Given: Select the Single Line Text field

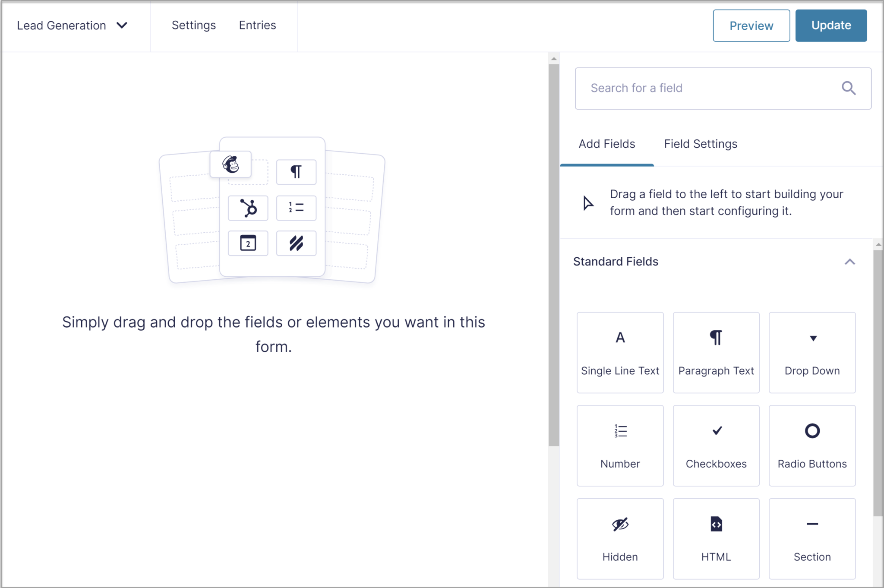Looking at the screenshot, I should point(619,352).
